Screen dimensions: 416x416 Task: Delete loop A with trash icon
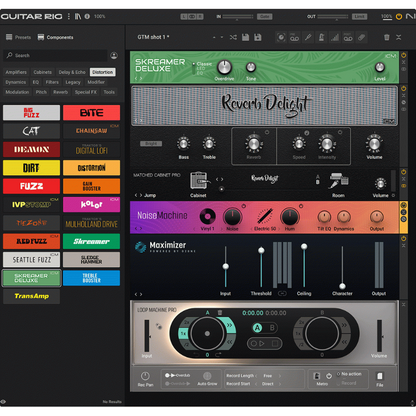[x=220, y=312]
